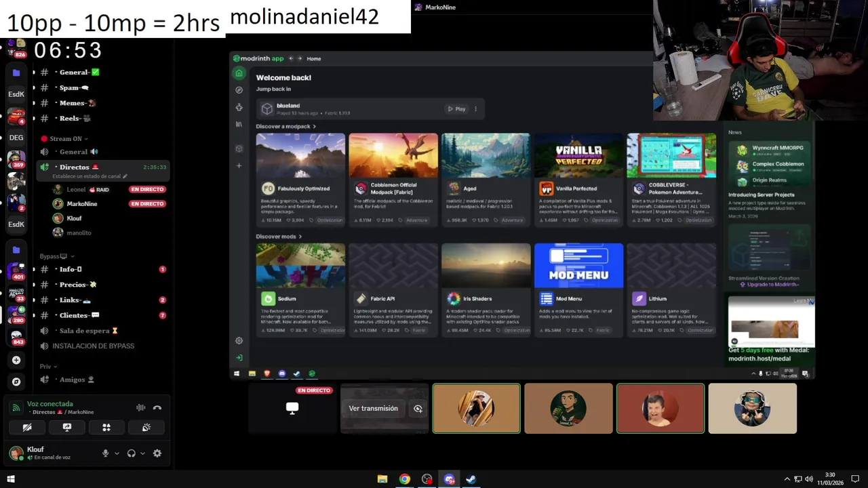Toggle noise suppression waveform icon

pyautogui.click(x=140, y=407)
